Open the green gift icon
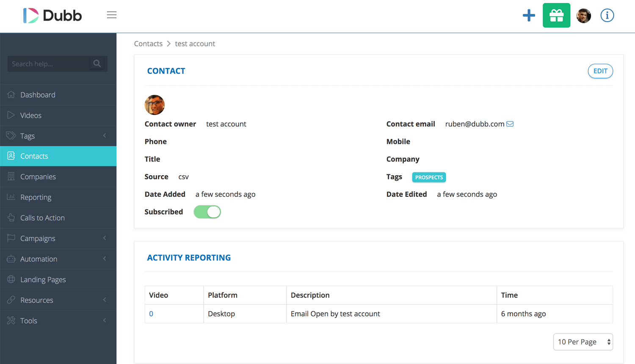 (x=556, y=16)
